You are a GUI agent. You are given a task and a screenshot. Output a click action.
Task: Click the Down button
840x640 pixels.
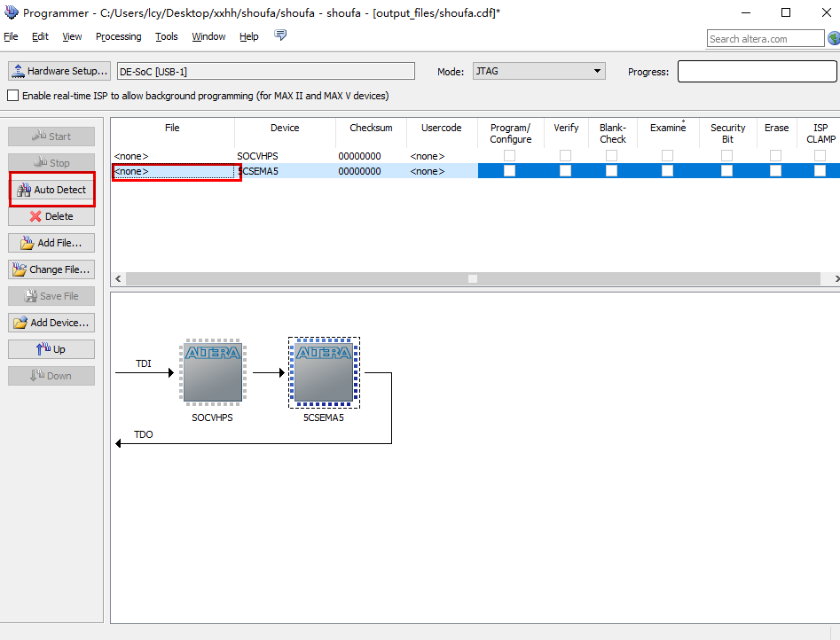click(x=51, y=375)
